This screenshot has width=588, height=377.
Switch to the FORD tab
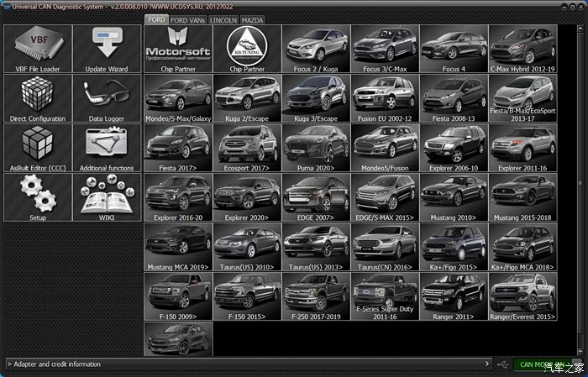point(156,19)
